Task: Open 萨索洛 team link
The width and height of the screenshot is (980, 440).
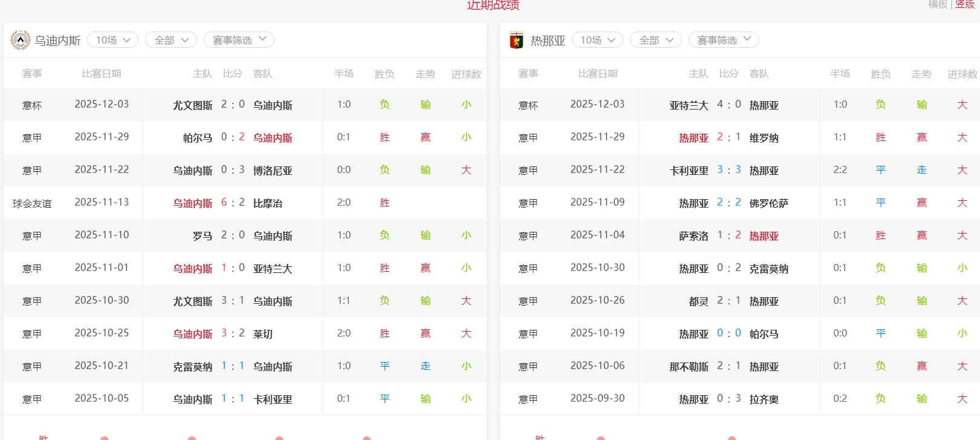Action: coord(693,236)
